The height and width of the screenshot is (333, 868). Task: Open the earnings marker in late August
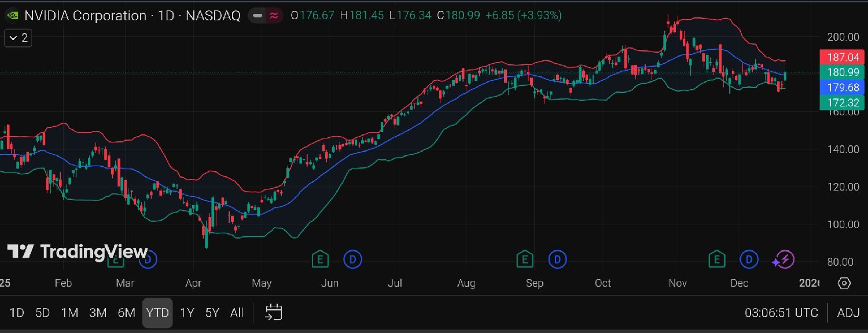524,259
